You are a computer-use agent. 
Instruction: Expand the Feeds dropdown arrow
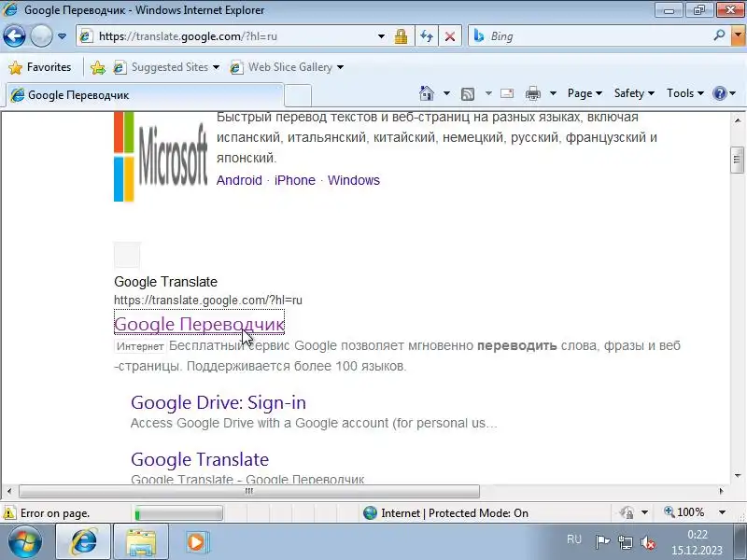pyautogui.click(x=488, y=93)
